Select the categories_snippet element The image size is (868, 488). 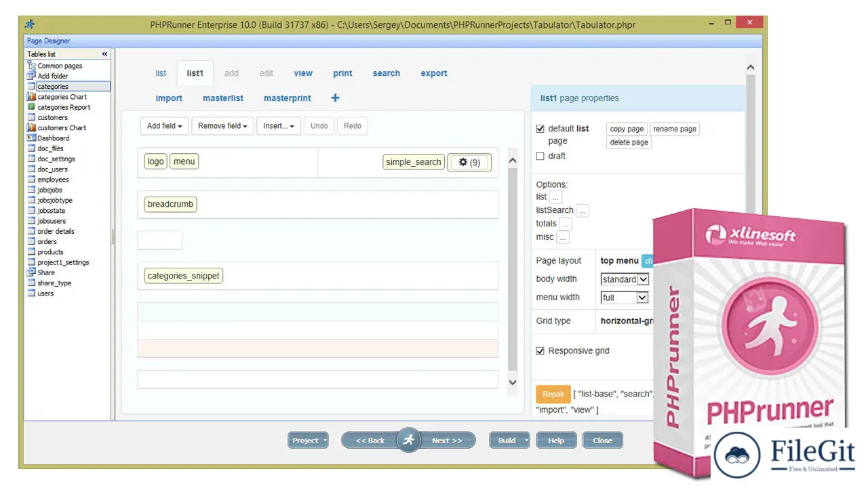pos(184,276)
